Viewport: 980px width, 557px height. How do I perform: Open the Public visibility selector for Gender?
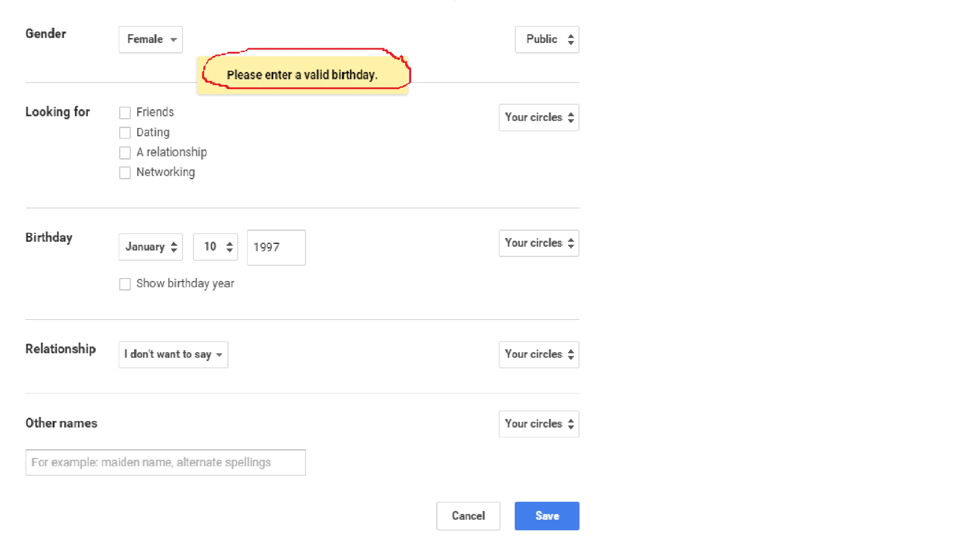tap(546, 39)
